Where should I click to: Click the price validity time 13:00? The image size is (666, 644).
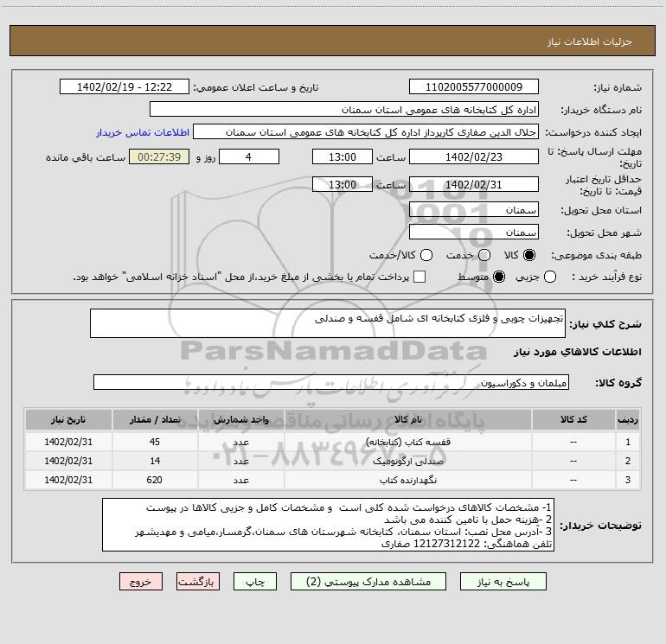point(343,185)
